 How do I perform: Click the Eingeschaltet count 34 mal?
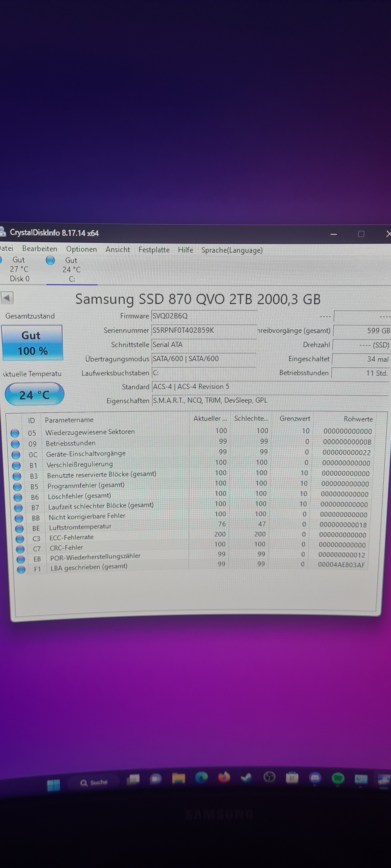pyautogui.click(x=361, y=359)
